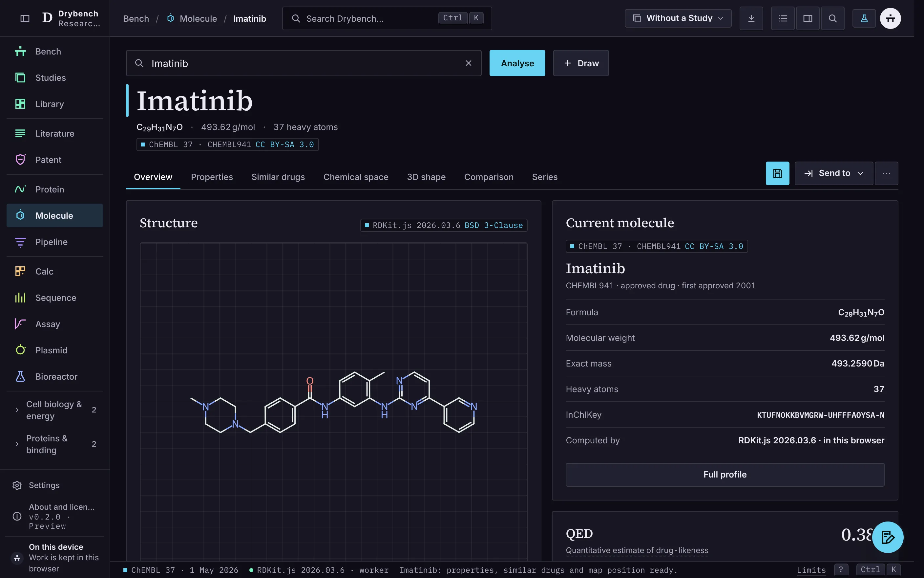The height and width of the screenshot is (578, 924).
Task: Collapse the sidebar with the panel icon
Action: point(25,18)
